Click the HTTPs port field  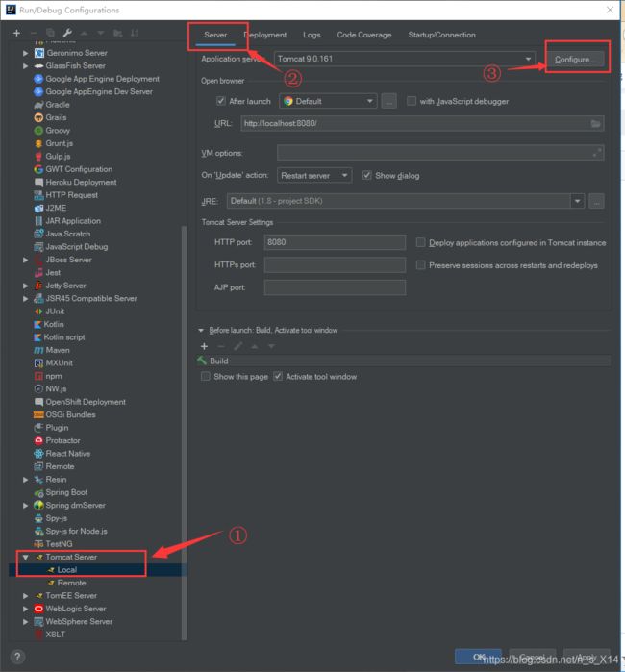coord(335,264)
